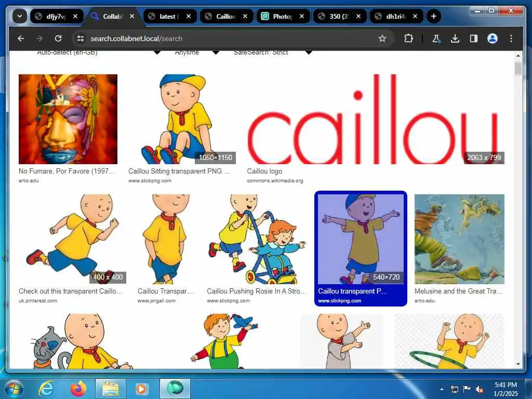Open Chrome Labs flask icon
The image size is (532, 399).
pos(436,38)
